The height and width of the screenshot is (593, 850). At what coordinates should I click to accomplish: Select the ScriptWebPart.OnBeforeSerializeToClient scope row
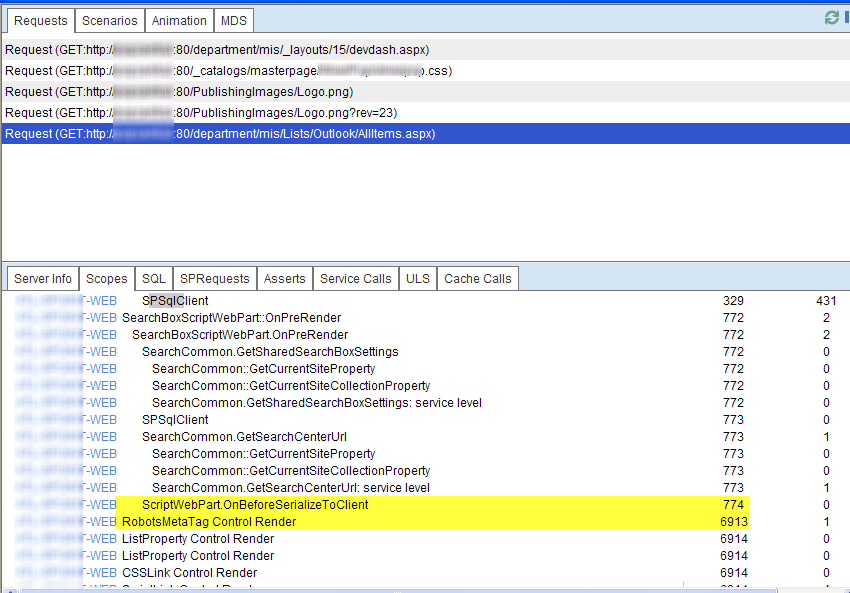click(x=255, y=505)
